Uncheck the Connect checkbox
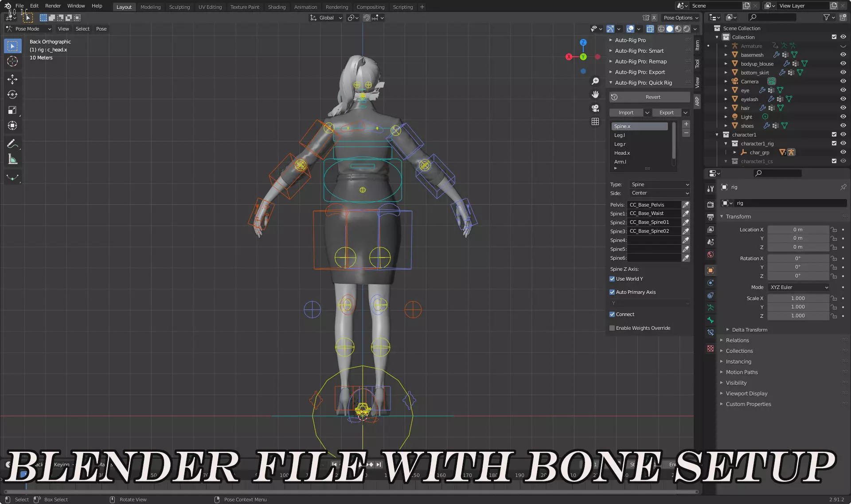 (x=612, y=314)
